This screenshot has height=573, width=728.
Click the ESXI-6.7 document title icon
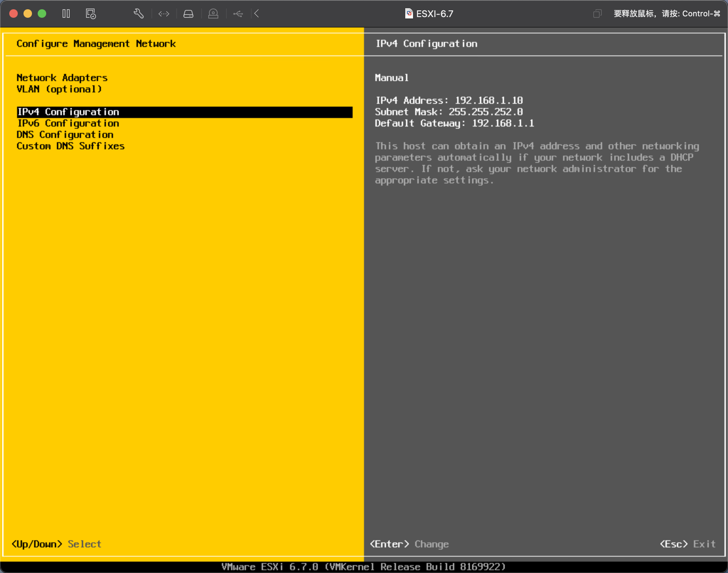tap(409, 14)
